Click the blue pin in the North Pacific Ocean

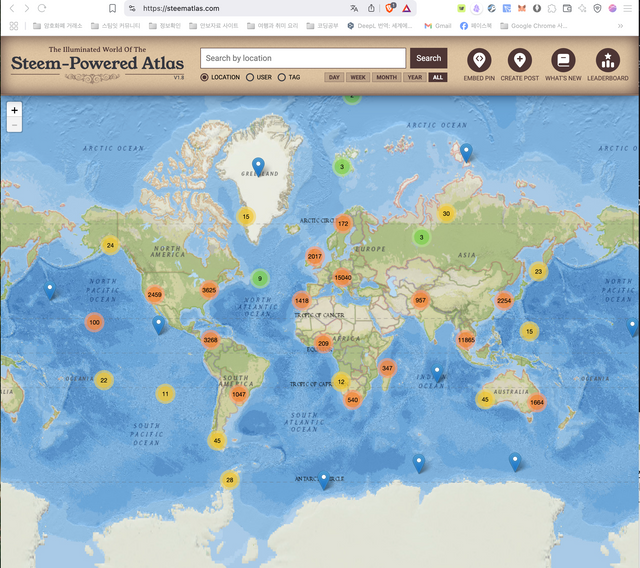point(50,290)
